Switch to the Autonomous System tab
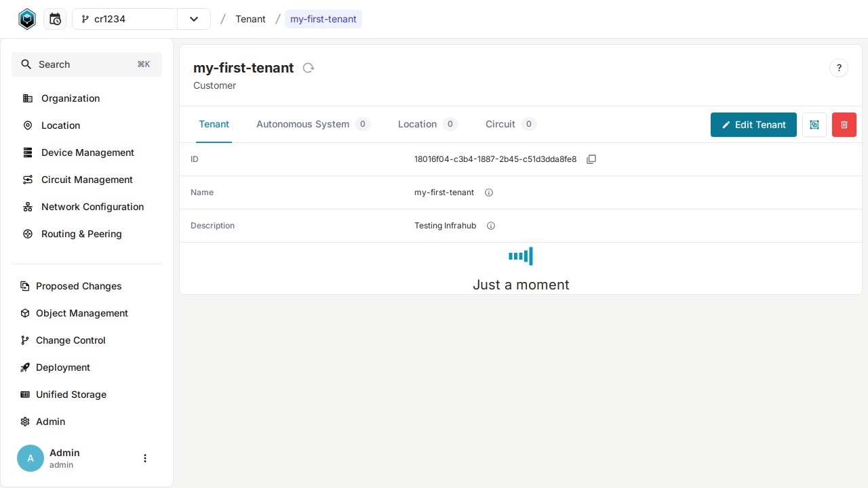Viewport: 868px width, 488px height. coord(302,124)
